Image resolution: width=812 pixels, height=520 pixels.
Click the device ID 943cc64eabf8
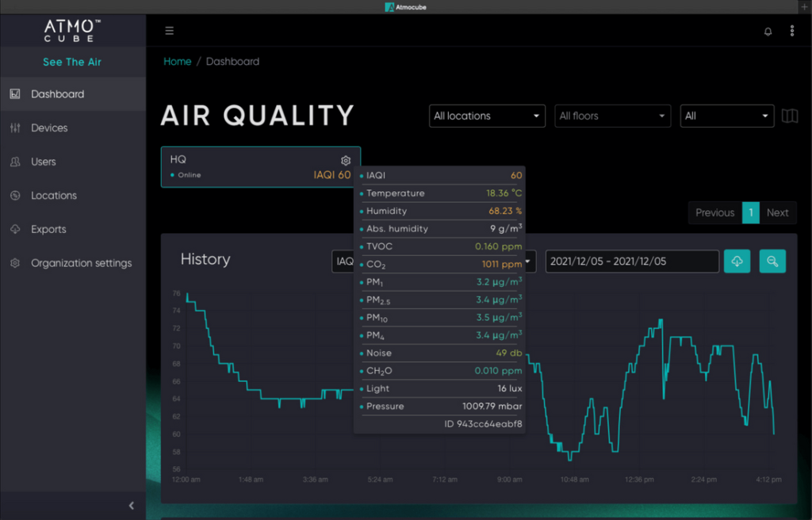[x=483, y=424]
